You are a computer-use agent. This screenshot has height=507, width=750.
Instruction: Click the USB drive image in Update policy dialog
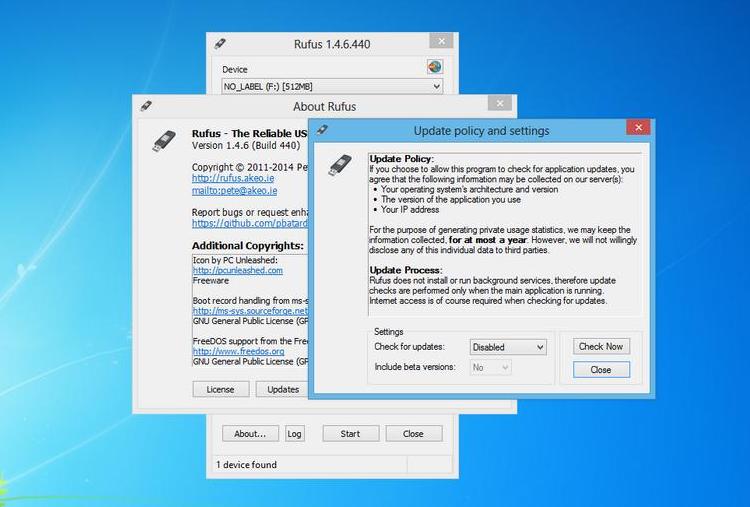[x=340, y=165]
